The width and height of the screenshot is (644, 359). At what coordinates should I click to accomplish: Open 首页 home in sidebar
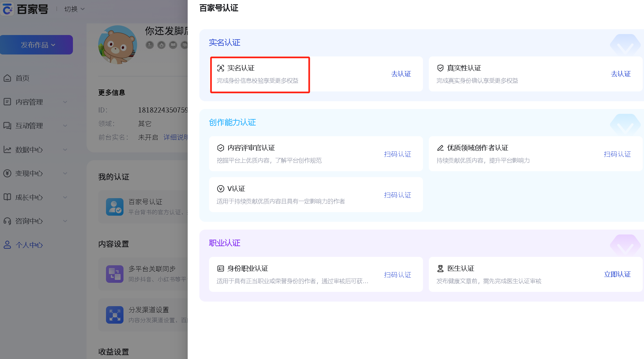click(x=22, y=78)
